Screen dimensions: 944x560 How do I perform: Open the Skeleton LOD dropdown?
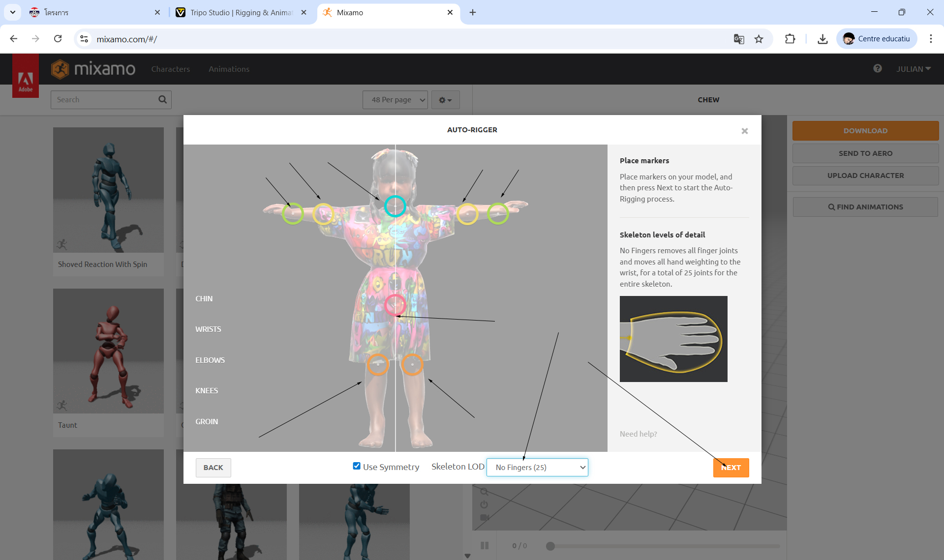click(x=537, y=467)
